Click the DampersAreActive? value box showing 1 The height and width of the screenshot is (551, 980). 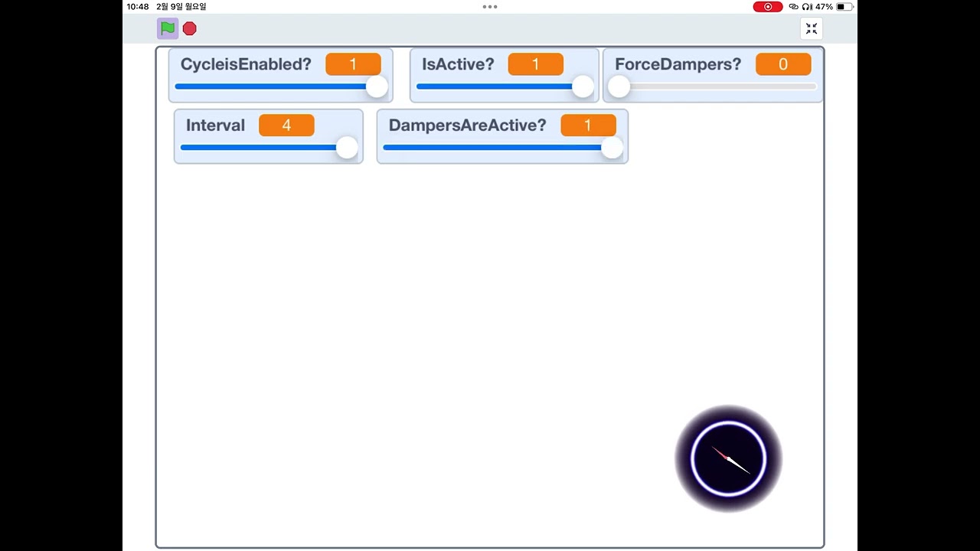coord(588,126)
